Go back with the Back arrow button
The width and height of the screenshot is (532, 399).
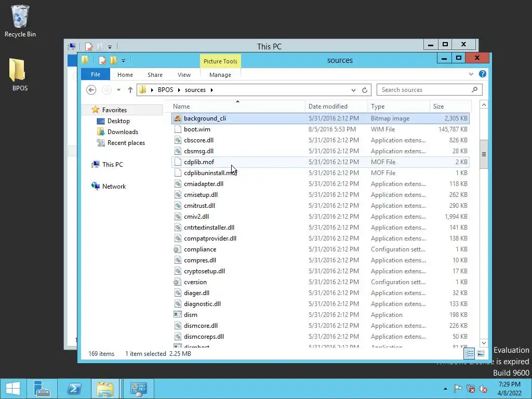91,90
